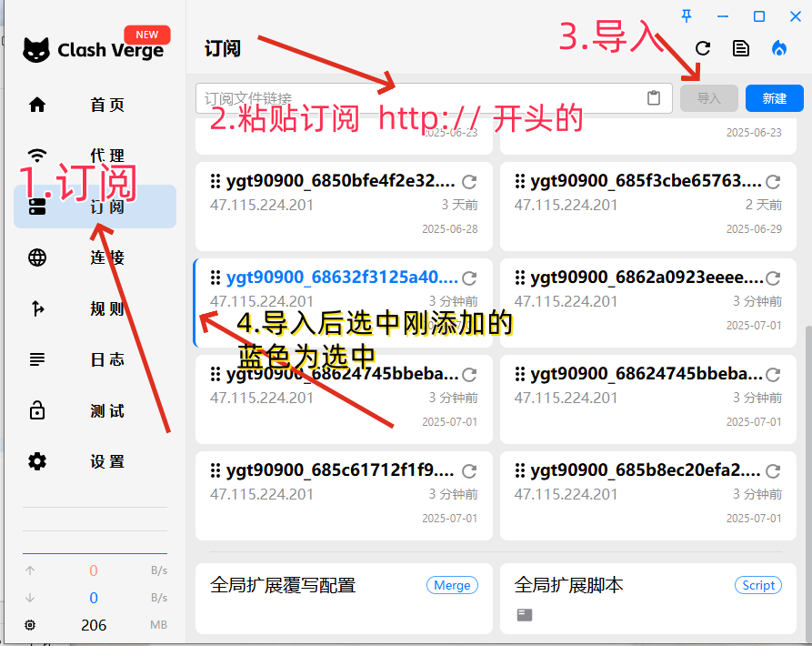The image size is (812, 646).
Task: Click the refresh all profiles icon
Action: [702, 49]
